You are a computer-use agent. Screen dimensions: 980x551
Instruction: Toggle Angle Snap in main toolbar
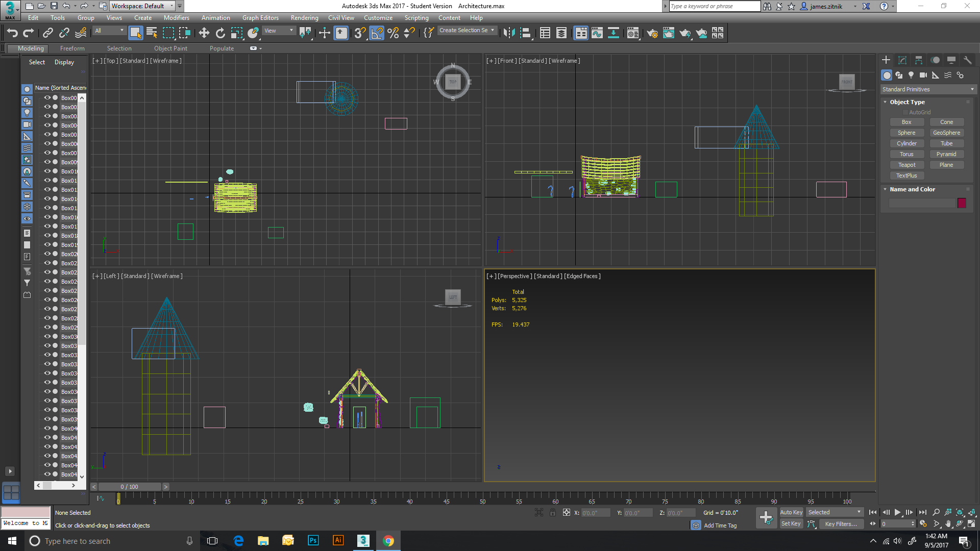pyautogui.click(x=377, y=33)
